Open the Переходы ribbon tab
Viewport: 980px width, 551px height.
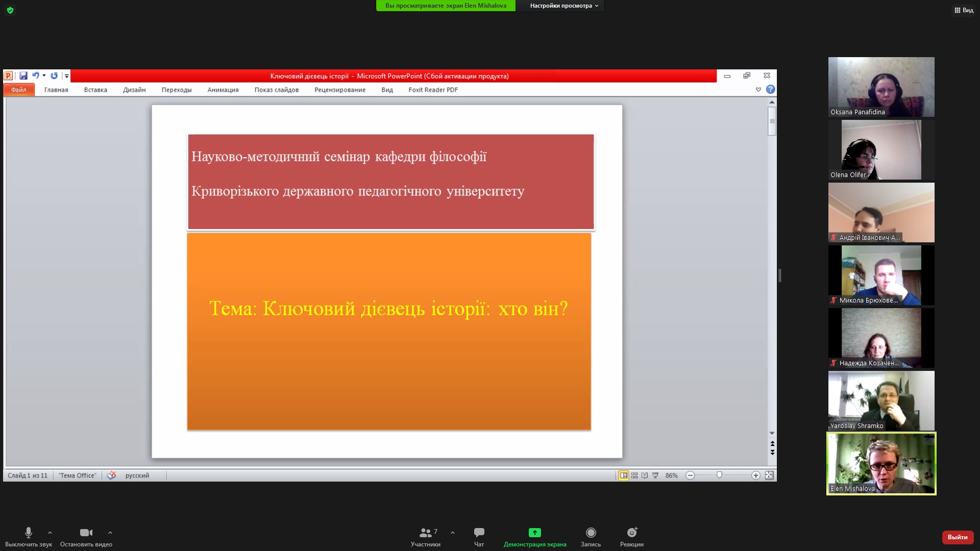click(x=177, y=90)
